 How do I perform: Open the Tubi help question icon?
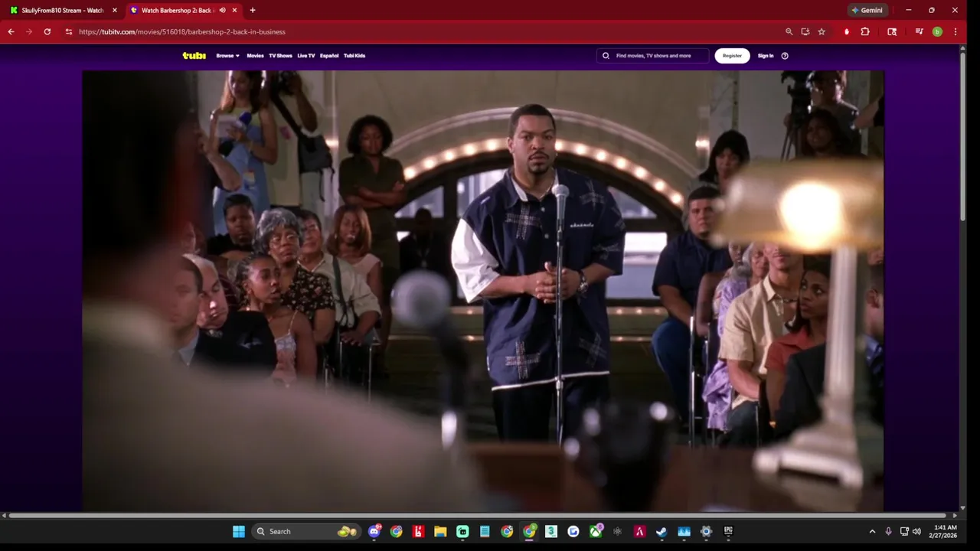(x=784, y=56)
